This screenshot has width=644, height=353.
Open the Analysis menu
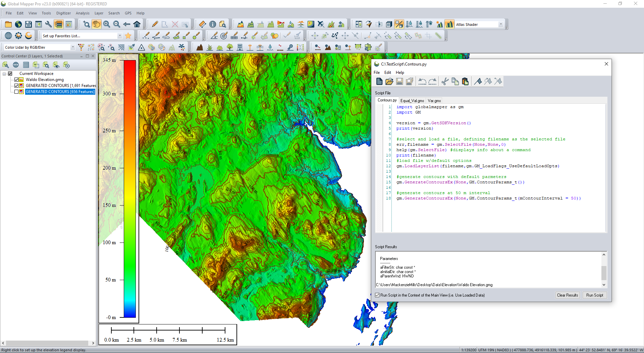click(x=83, y=13)
